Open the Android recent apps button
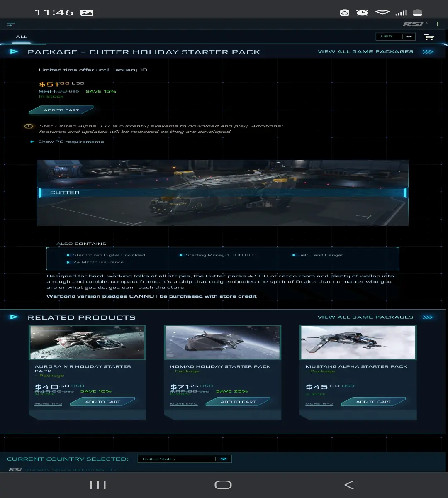 tap(98, 485)
